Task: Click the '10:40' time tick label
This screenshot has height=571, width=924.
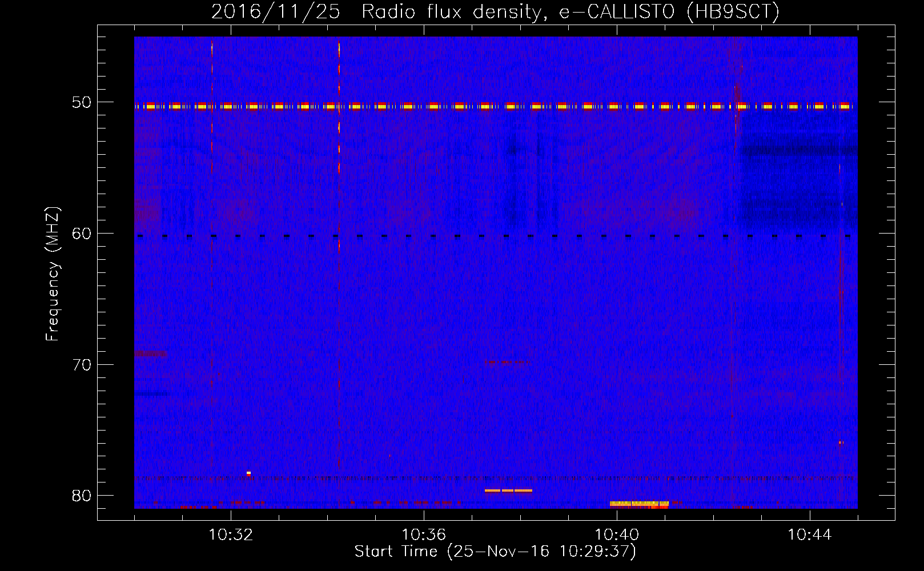Action: 617,535
